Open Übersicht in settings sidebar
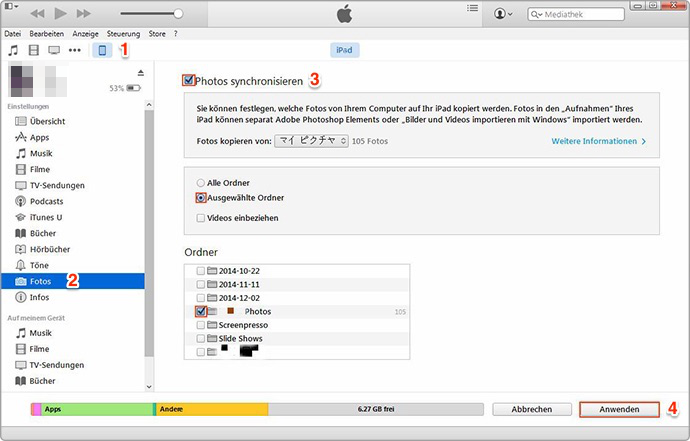Viewport: 690px width, 441px height. (73, 121)
